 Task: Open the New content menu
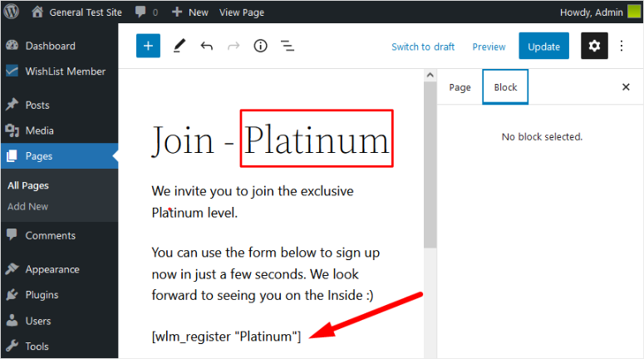(190, 12)
